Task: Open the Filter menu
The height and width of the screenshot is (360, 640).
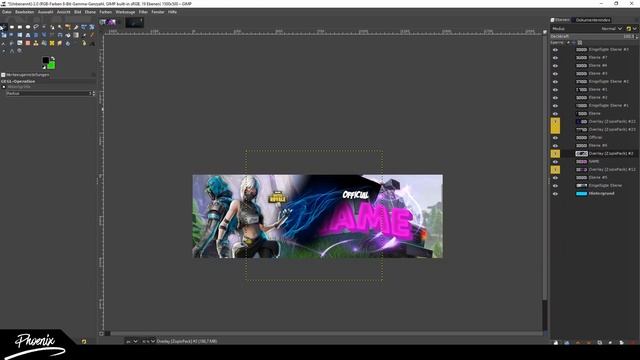Action: pos(143,12)
